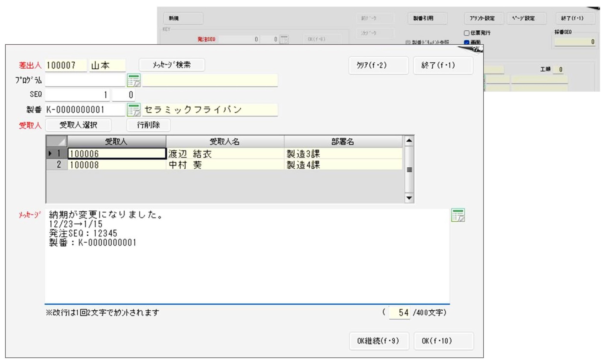Image resolution: width=605 pixels, height=364 pixels.
Task: Click grid select-all corner cell
Action: [57, 141]
